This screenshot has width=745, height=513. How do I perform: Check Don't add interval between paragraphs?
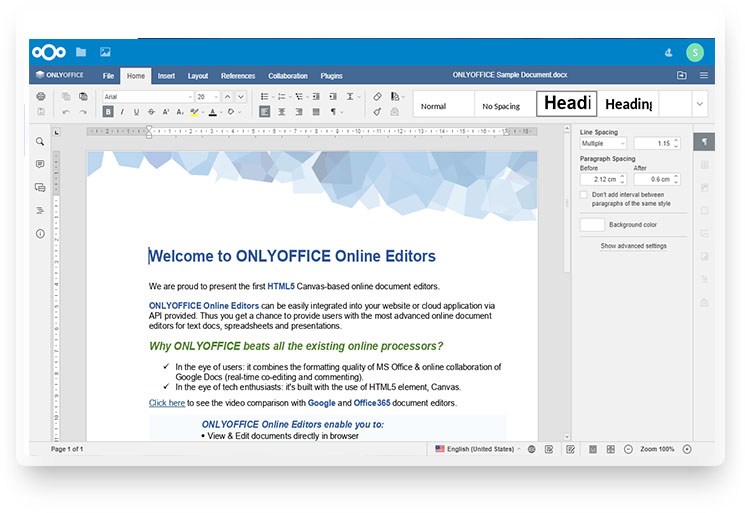583,195
